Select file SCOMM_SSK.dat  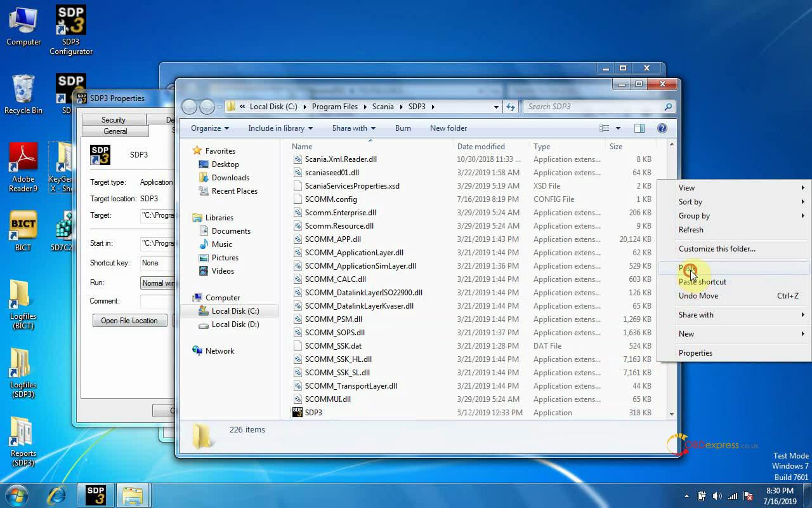333,346
